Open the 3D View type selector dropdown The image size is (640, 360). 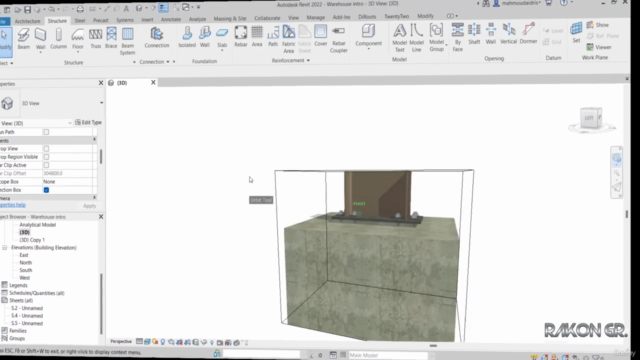(x=101, y=103)
